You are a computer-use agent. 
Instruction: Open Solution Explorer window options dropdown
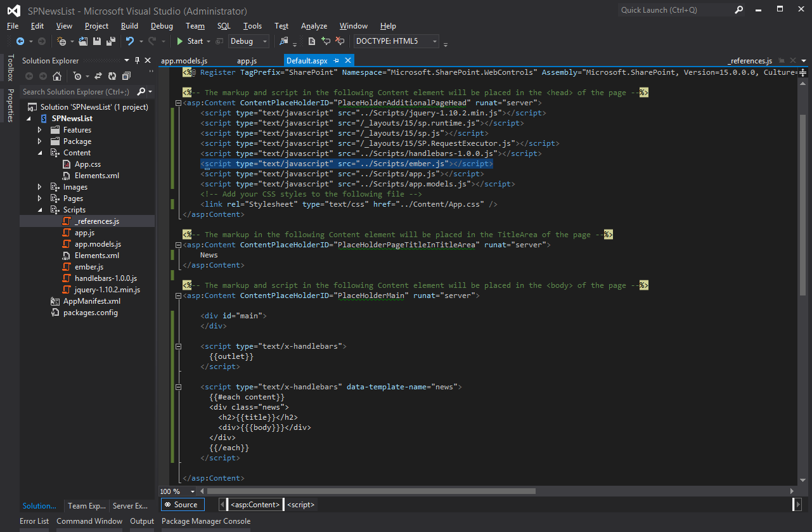tap(127, 60)
